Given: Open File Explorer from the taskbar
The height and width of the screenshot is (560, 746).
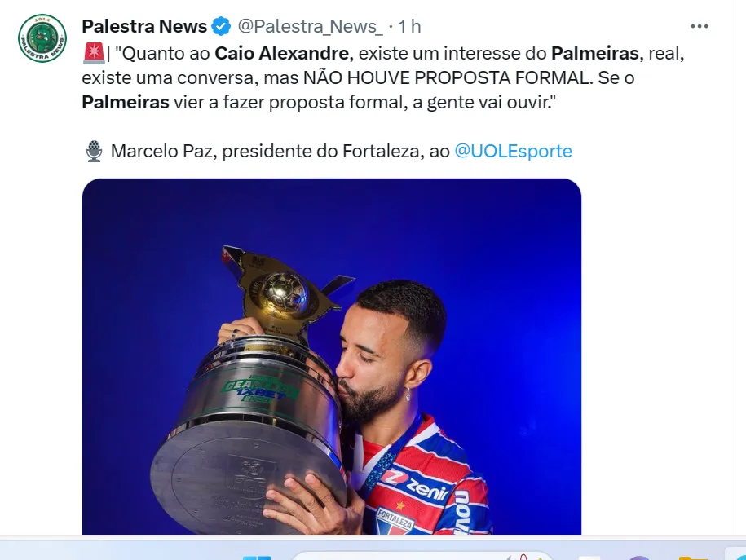Looking at the screenshot, I should tap(693, 558).
